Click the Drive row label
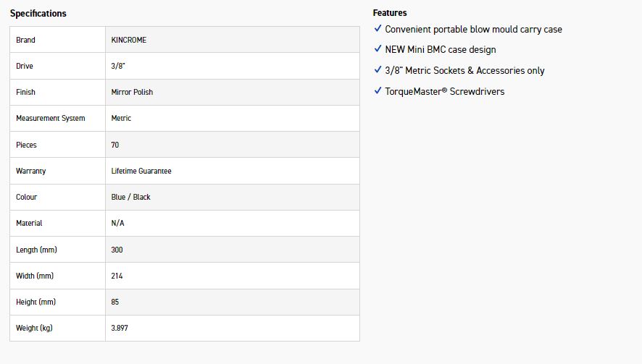Image resolution: width=642 pixels, height=364 pixels. [25, 66]
